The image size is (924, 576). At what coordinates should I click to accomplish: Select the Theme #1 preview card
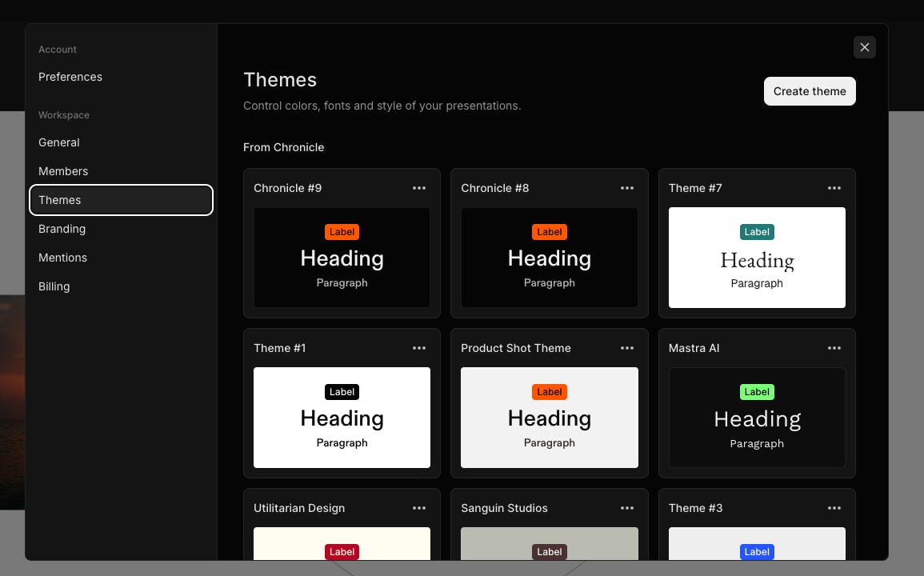[x=342, y=418]
